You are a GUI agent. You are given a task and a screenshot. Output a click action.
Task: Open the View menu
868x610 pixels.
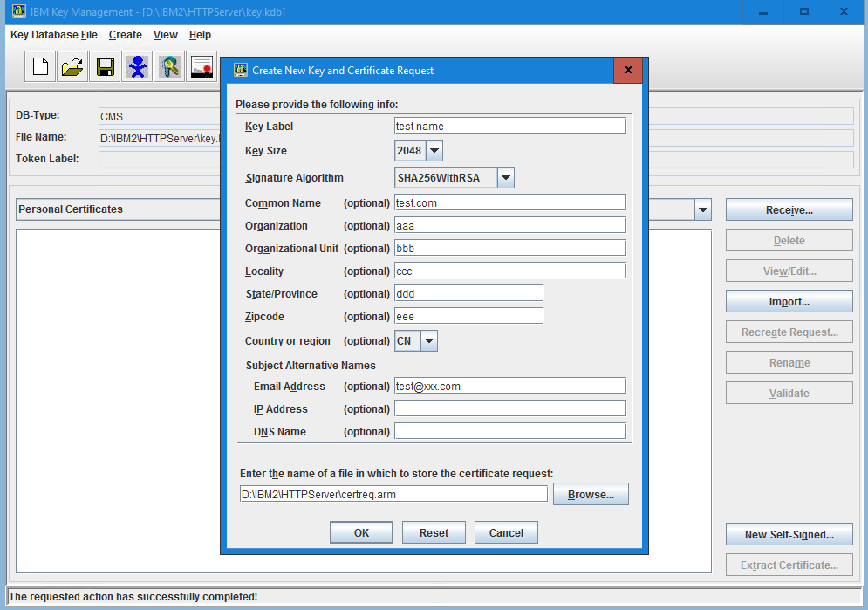coord(165,35)
